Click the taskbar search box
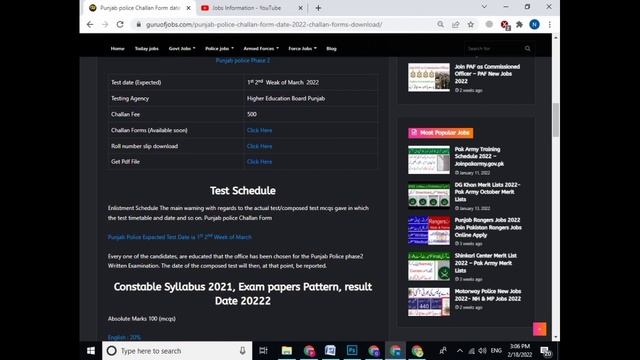 coord(177,351)
